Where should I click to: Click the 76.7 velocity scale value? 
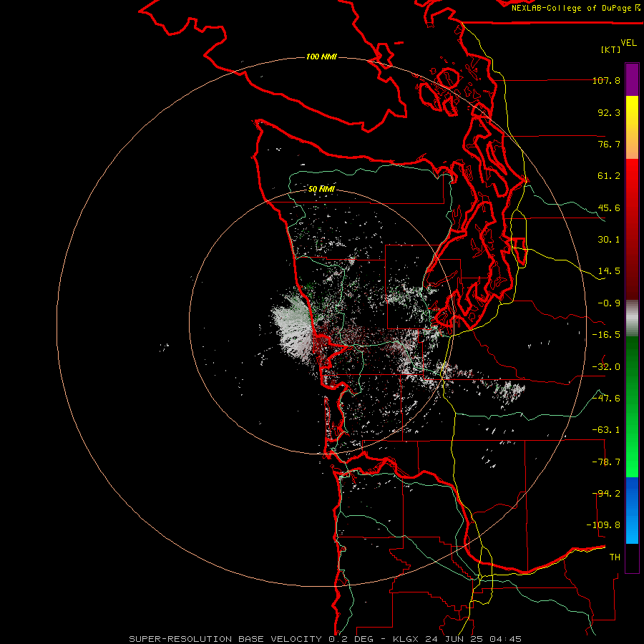(609, 144)
